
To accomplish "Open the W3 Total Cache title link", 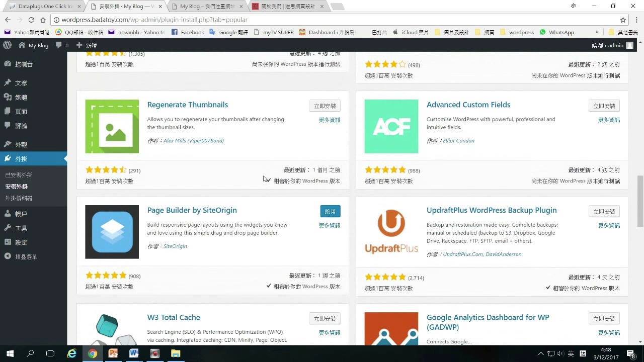I will (174, 317).
